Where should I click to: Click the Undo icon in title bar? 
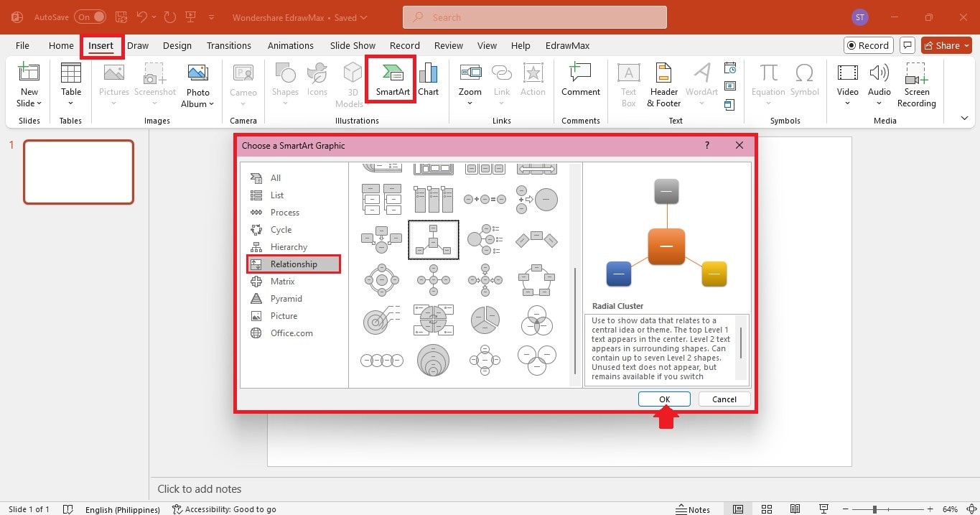(x=142, y=17)
